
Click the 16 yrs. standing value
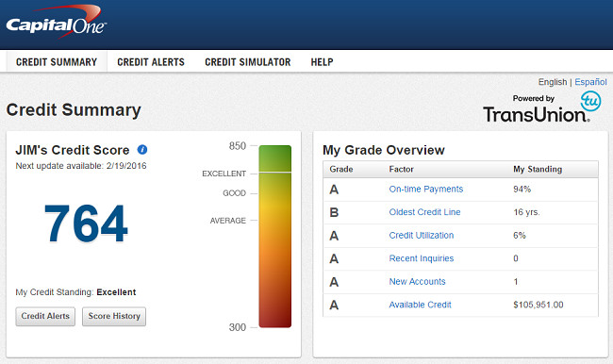(x=526, y=212)
